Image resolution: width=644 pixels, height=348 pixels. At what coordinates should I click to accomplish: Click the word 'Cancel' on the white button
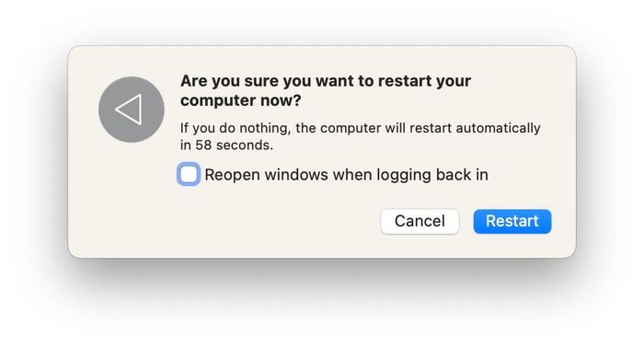pos(420,221)
